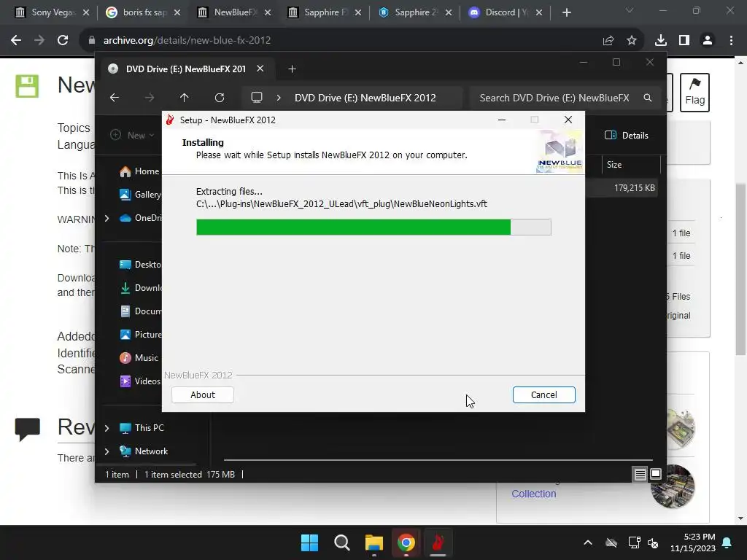Open Desktop in Explorer sidebar
747x560 pixels.
(x=141, y=264)
